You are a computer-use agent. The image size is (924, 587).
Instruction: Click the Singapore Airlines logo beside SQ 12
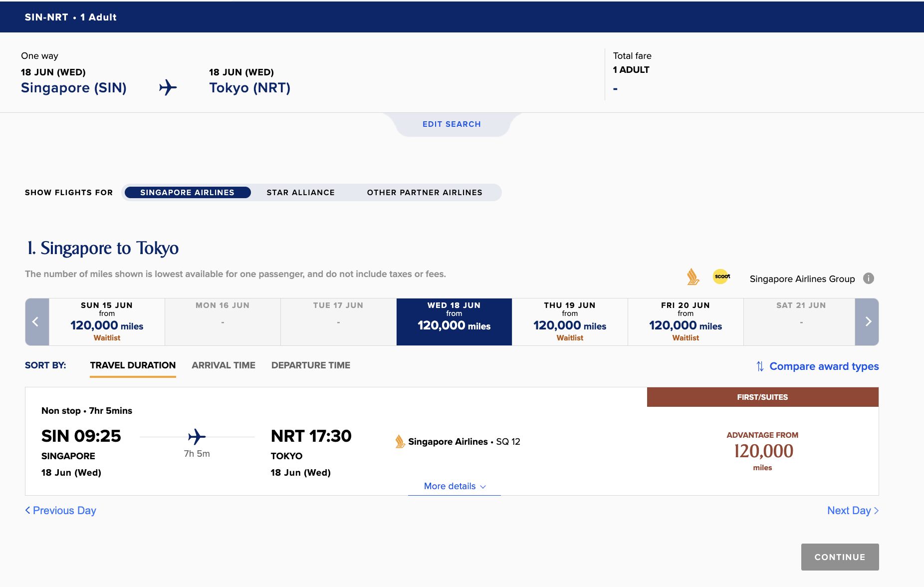pyautogui.click(x=400, y=441)
